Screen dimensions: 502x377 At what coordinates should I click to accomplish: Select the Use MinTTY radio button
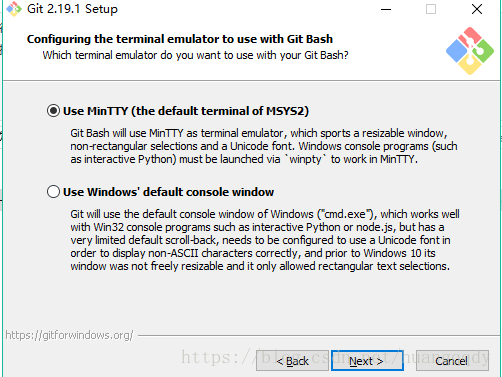click(53, 111)
